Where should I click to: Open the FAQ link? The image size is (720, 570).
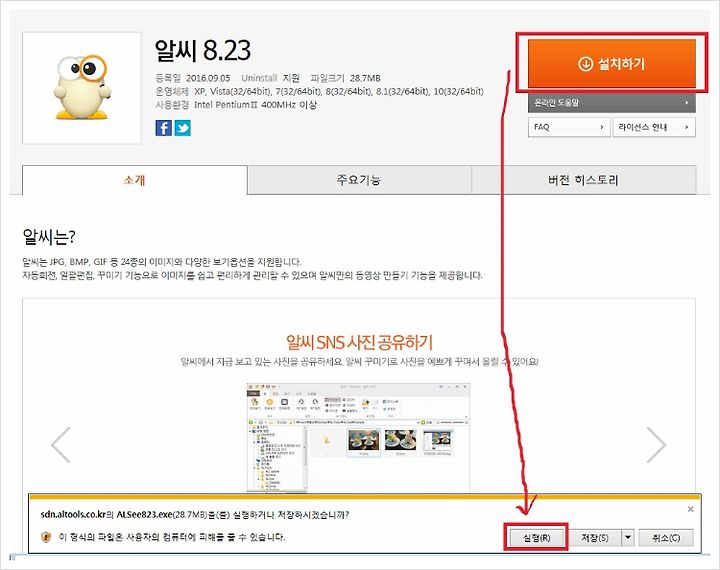[568, 127]
